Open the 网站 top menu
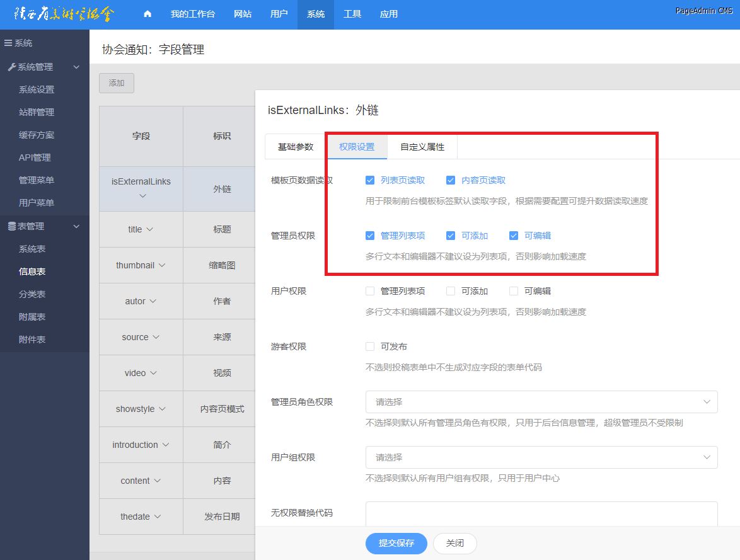This screenshot has height=560, width=740. pos(243,14)
